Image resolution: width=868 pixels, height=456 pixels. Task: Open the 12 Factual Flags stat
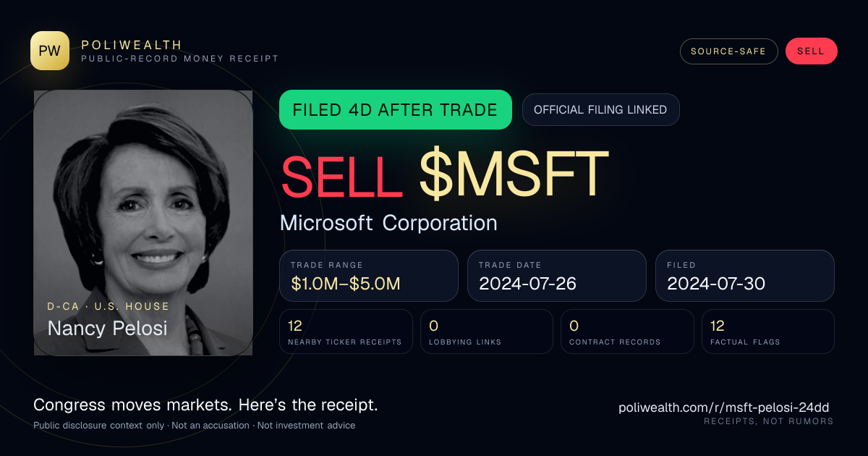click(x=768, y=332)
